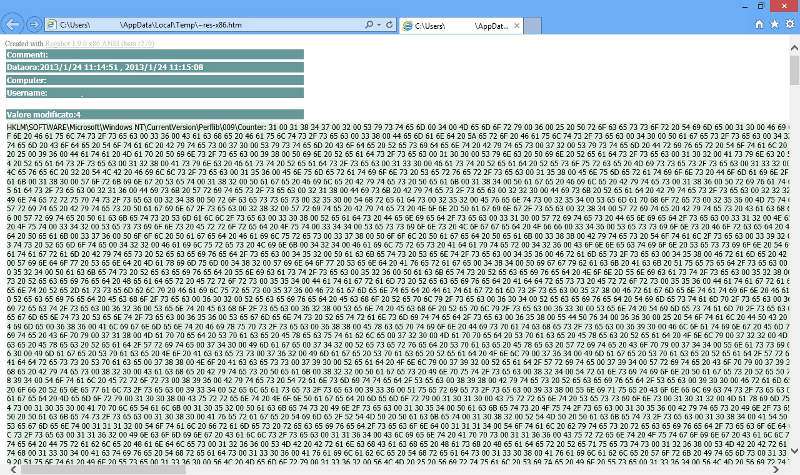This screenshot has width=800, height=475.
Task: Click the vertical scrollbar down arrow
Action: pyautogui.click(x=794, y=451)
